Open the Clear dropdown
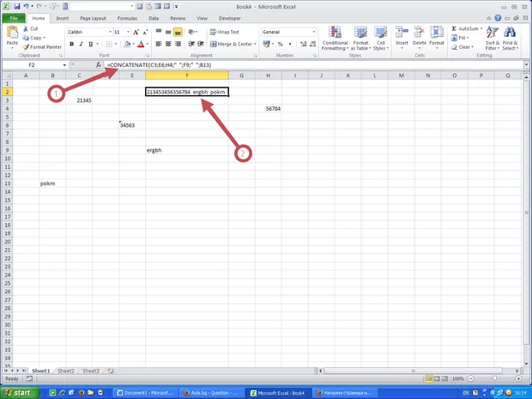This screenshot has width=532, height=399. (461, 47)
